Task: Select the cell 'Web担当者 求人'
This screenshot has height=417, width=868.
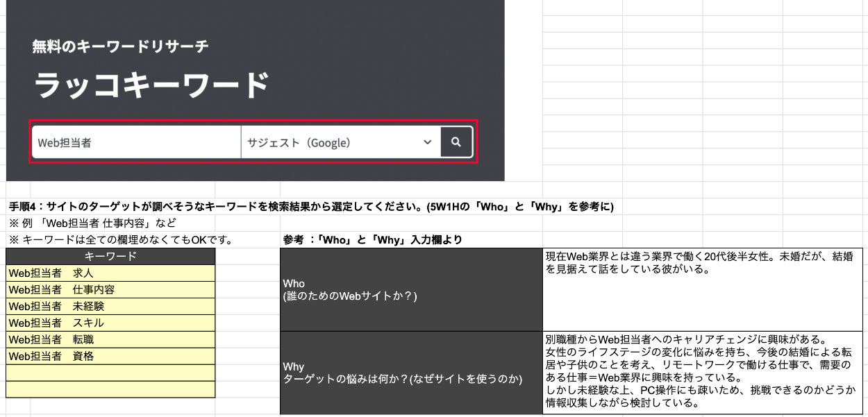Action: coord(110,273)
